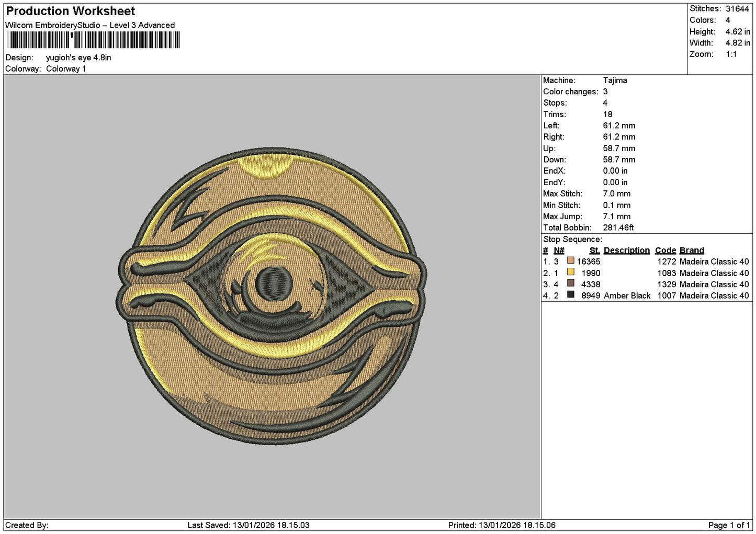
Task: Click the 'Brand' column header
Action: (x=692, y=251)
